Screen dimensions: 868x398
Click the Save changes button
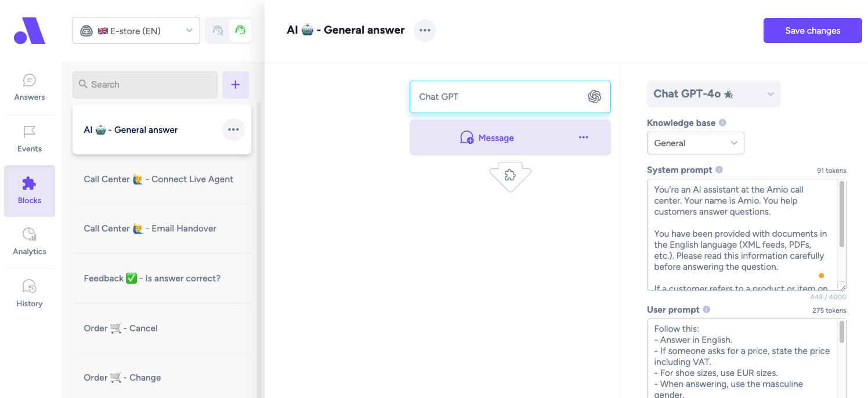click(x=812, y=31)
